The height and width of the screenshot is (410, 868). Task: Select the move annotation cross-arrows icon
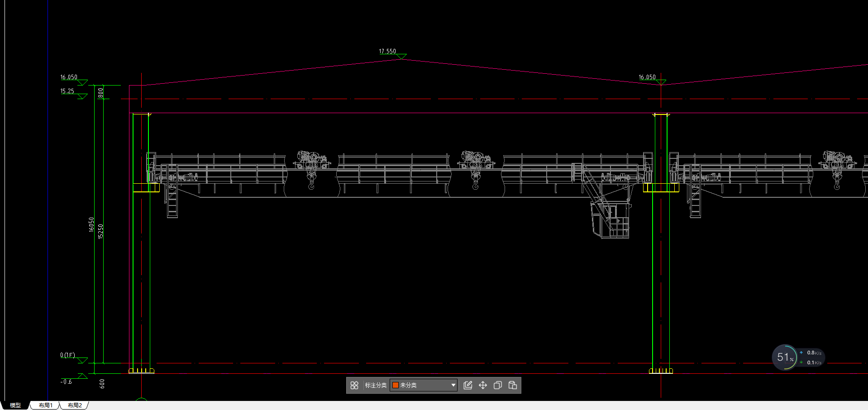click(483, 385)
